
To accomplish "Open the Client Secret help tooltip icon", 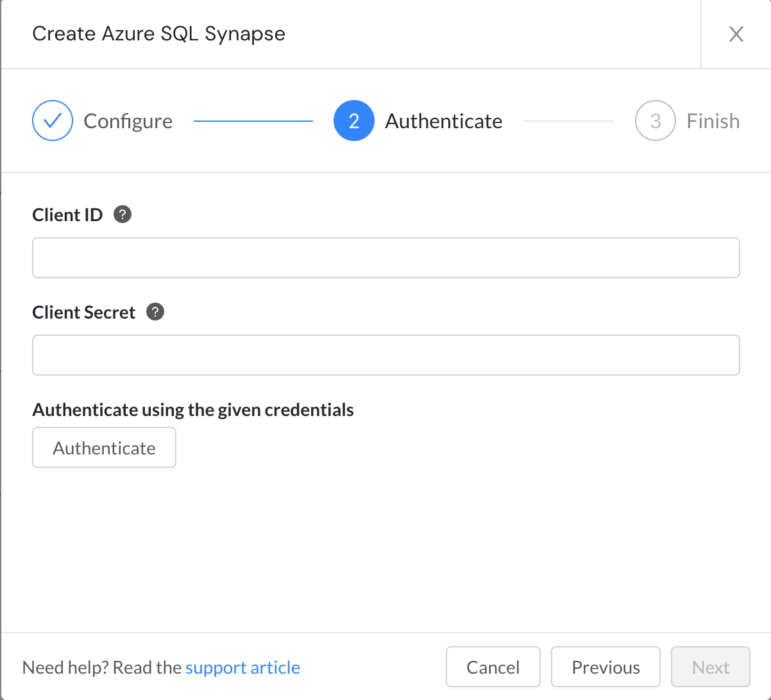I will coord(155,312).
